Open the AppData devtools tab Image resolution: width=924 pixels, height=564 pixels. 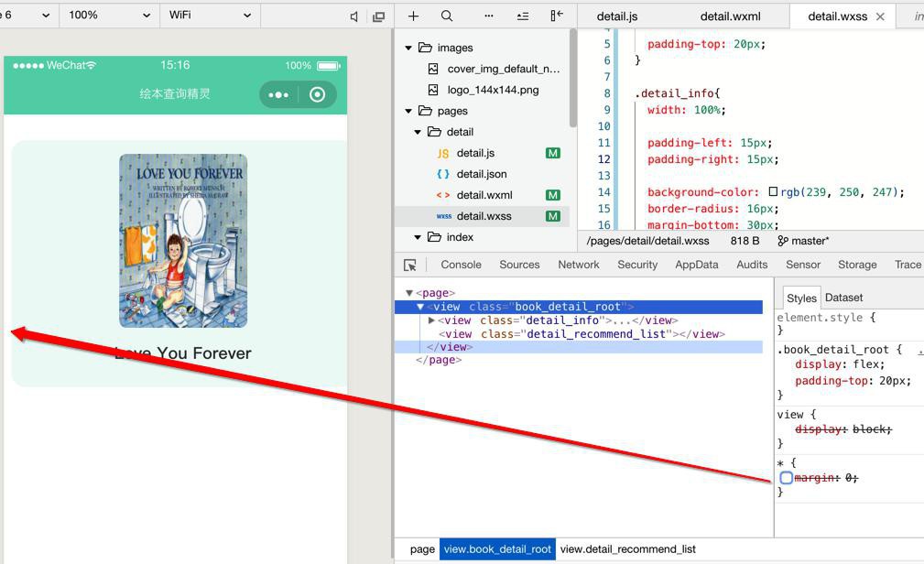point(697,265)
